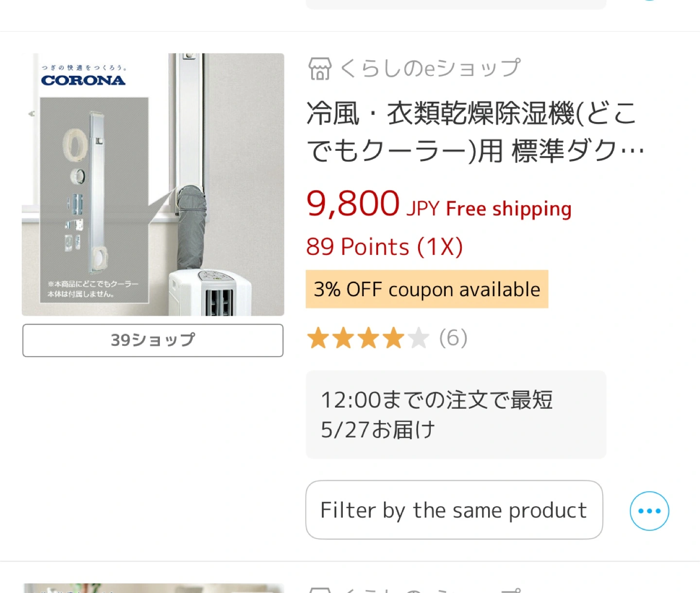The image size is (700, 593).
Task: Open the next product's thumbnail at the bottom
Action: 153,588
